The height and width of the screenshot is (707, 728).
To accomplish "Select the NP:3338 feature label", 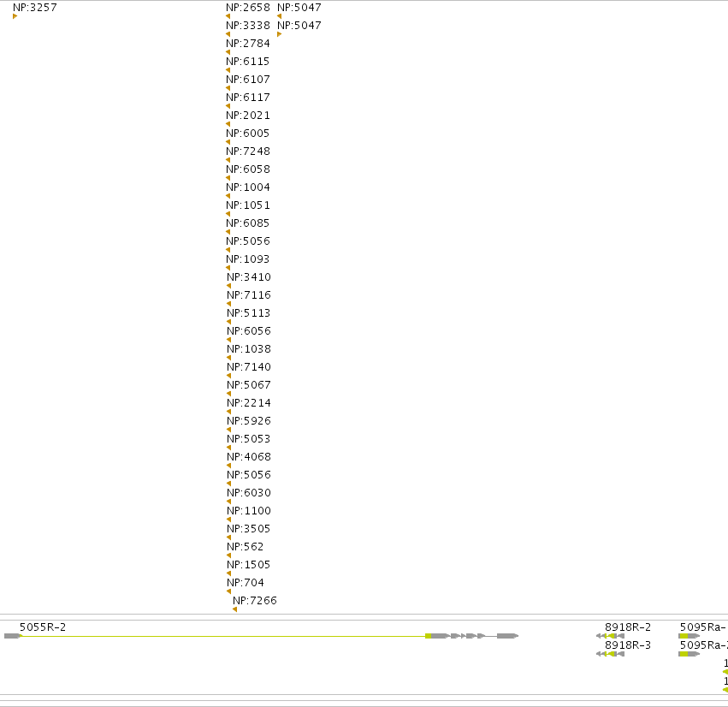I will 248,26.
